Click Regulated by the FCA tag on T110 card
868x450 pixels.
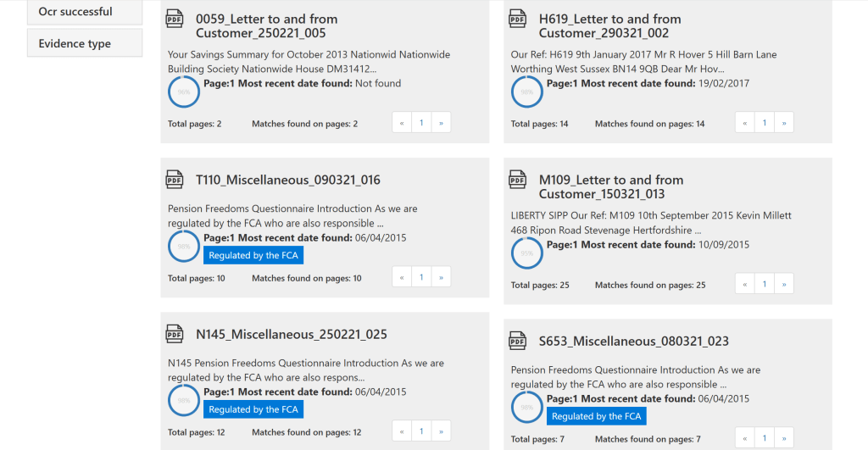(x=253, y=255)
